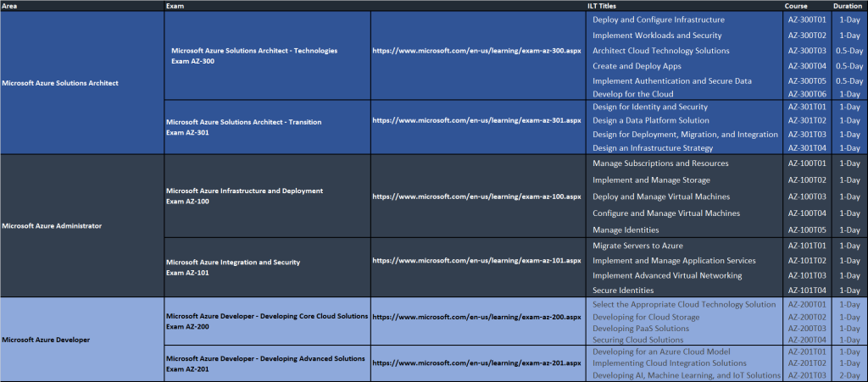Select course code AZ-200T02
This screenshot has width=868, height=382.
[x=807, y=317]
